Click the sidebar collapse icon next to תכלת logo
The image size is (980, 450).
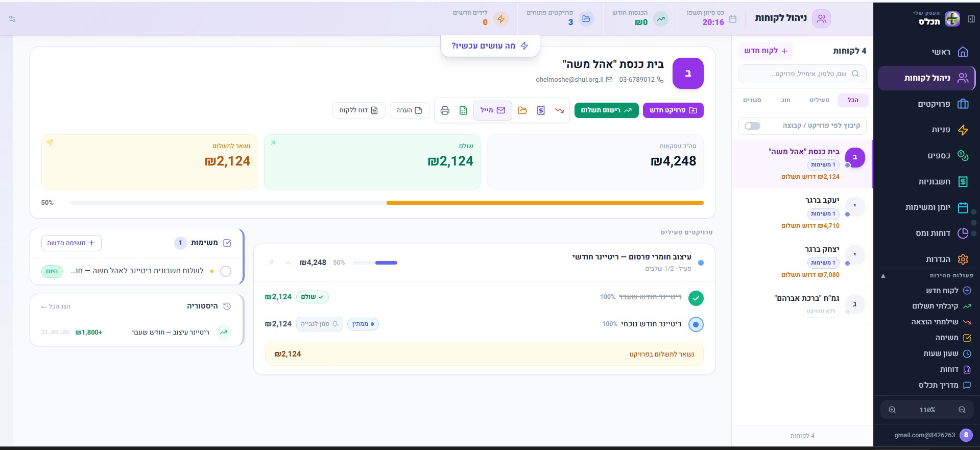(x=971, y=19)
